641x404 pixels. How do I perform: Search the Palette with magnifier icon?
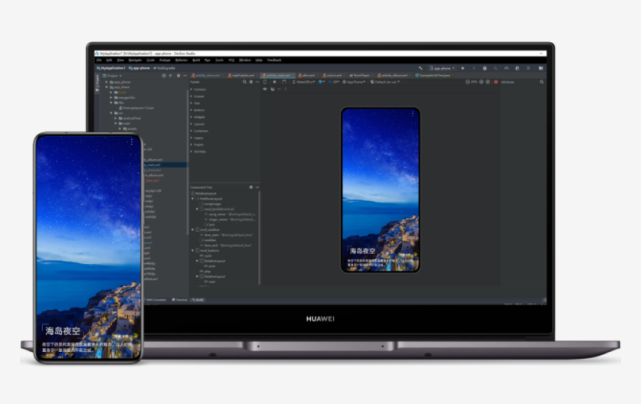pos(244,82)
